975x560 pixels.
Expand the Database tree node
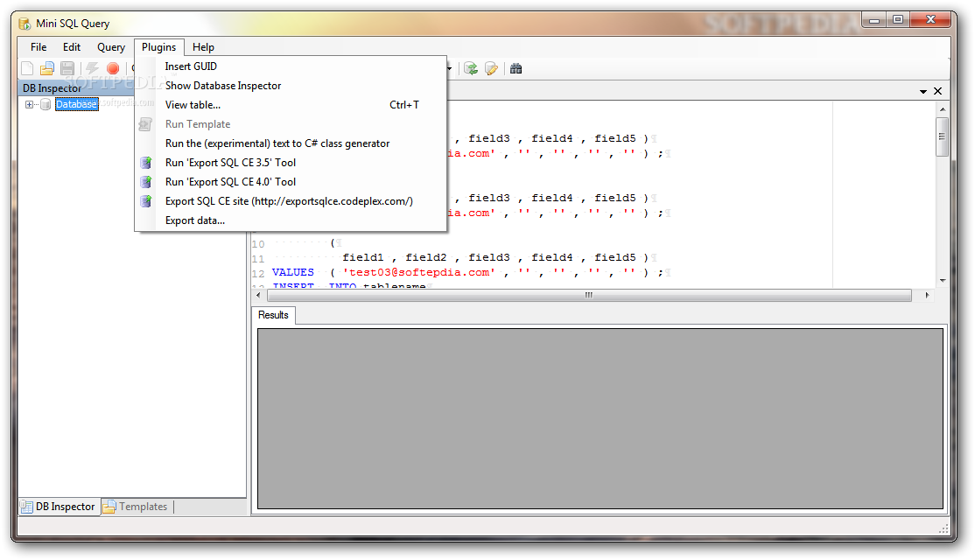[29, 104]
